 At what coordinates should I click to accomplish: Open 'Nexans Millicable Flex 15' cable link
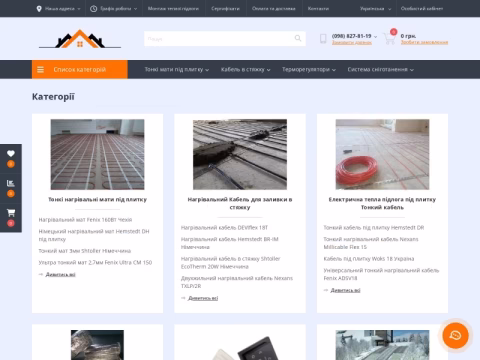371,243
